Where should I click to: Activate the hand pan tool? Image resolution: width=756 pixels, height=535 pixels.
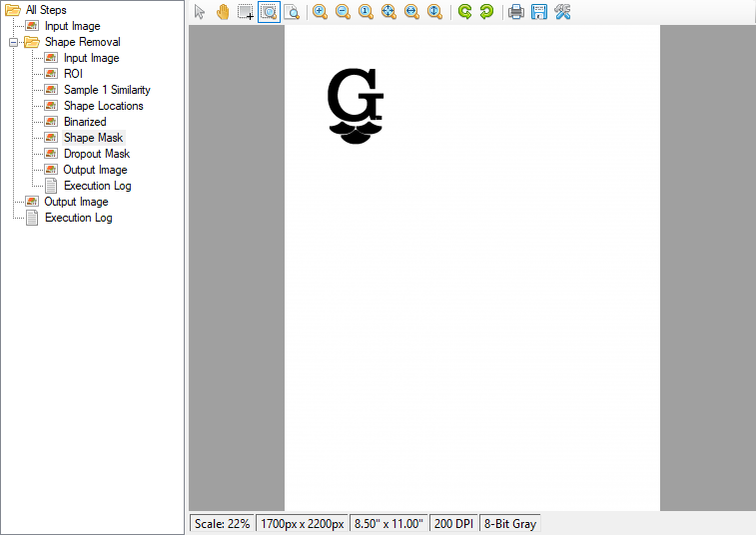[x=223, y=12]
